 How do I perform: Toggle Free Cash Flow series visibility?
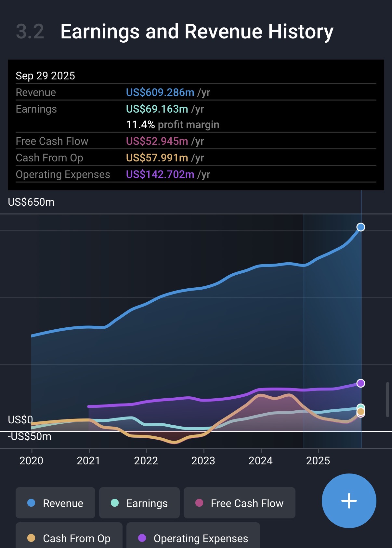(239, 503)
